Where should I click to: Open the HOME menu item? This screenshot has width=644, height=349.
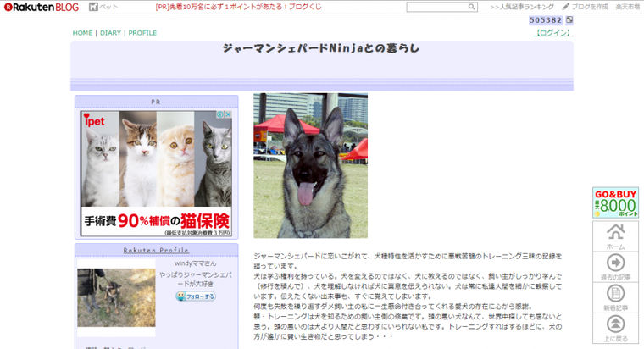(82, 33)
